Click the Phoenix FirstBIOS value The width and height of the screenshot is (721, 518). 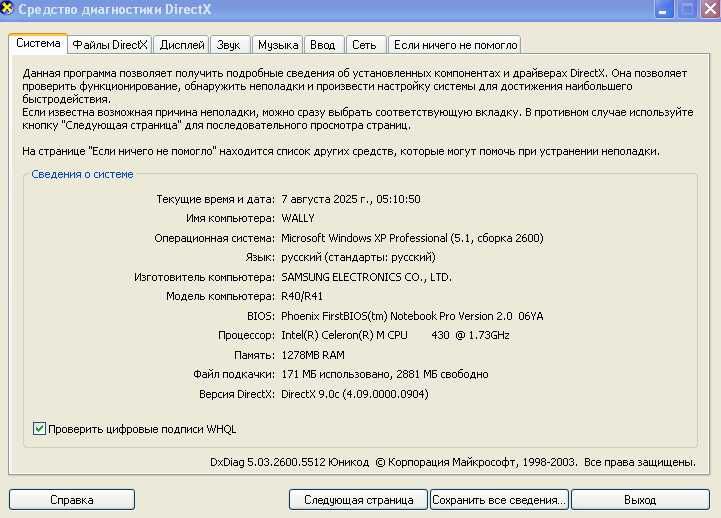tap(412, 316)
